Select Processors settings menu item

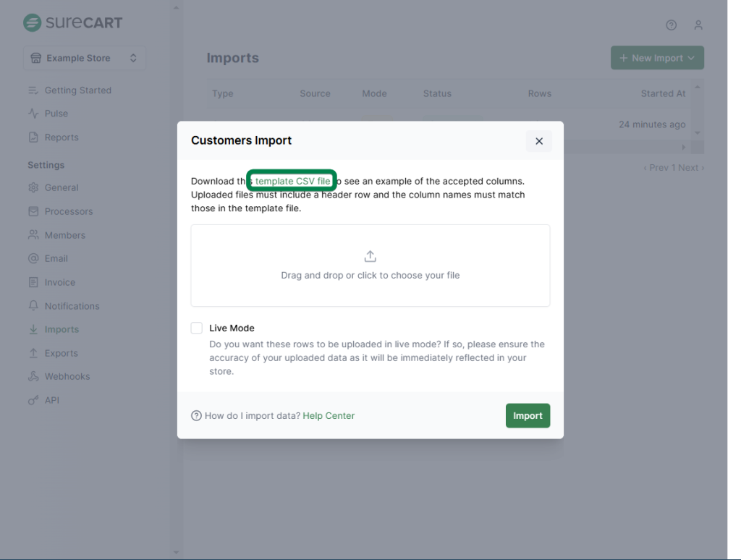coord(68,211)
